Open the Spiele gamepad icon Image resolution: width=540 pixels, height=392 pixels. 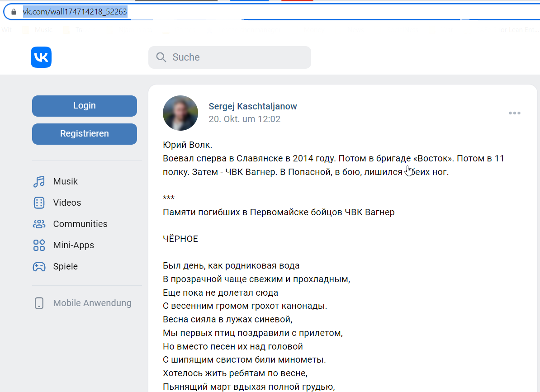(39, 266)
